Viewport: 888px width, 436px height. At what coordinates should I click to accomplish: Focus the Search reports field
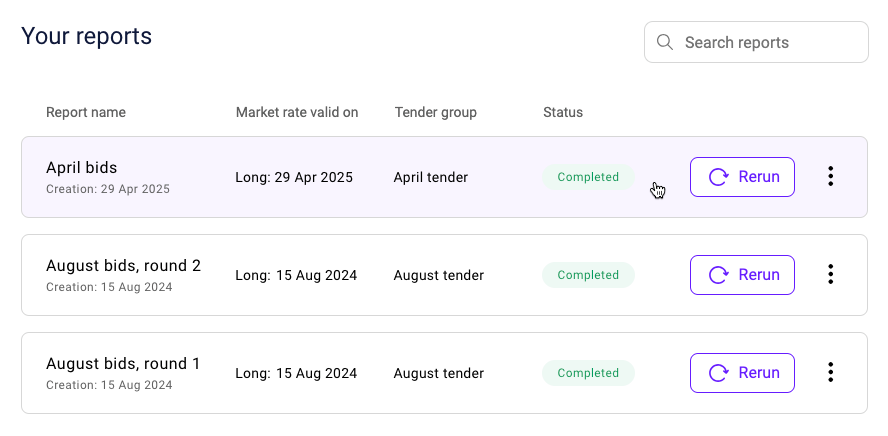[756, 42]
